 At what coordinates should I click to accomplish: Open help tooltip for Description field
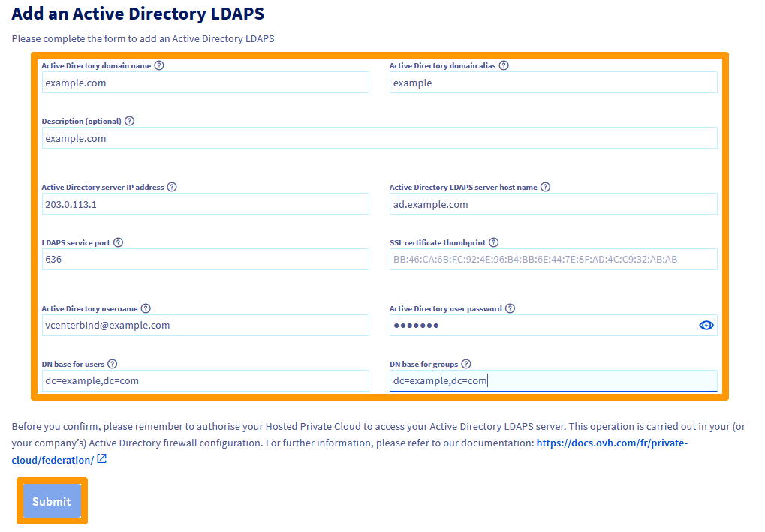click(x=129, y=121)
